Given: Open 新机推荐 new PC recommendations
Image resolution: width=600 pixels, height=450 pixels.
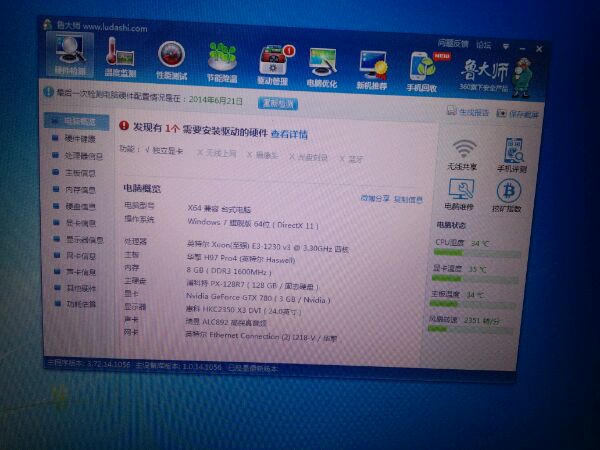Looking at the screenshot, I should pos(372,70).
